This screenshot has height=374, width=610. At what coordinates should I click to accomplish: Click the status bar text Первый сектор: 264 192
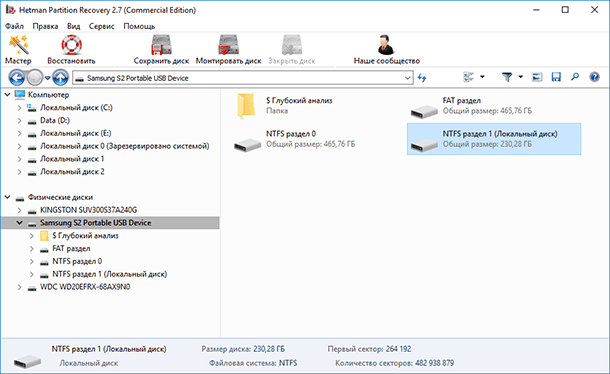pos(369,349)
